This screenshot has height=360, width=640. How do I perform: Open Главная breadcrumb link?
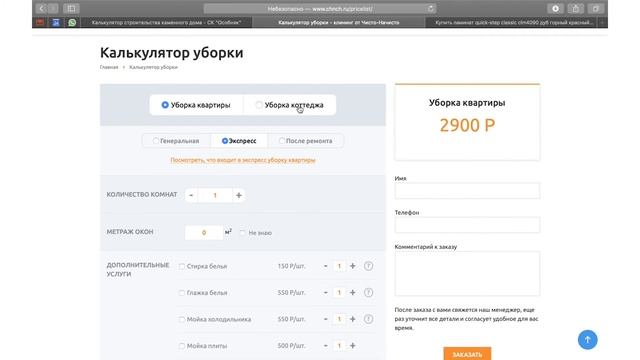(x=109, y=67)
